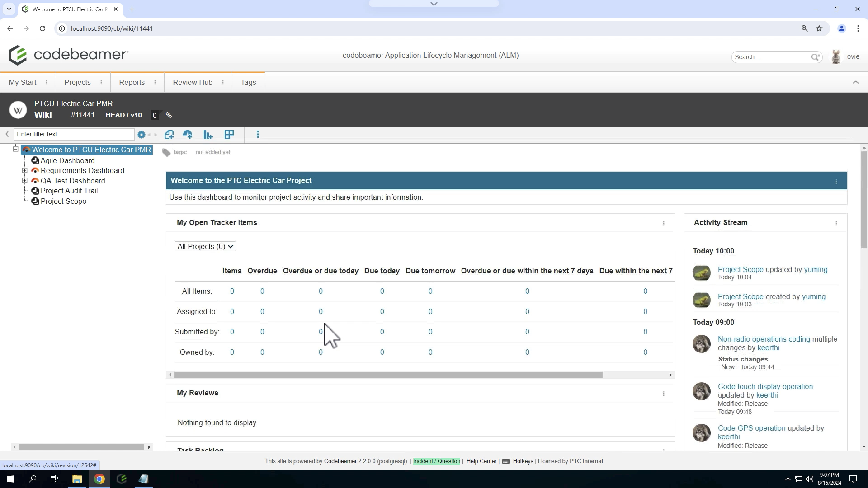Collapse the Welcome to PTCU root node
The width and height of the screenshot is (868, 488).
click(16, 149)
